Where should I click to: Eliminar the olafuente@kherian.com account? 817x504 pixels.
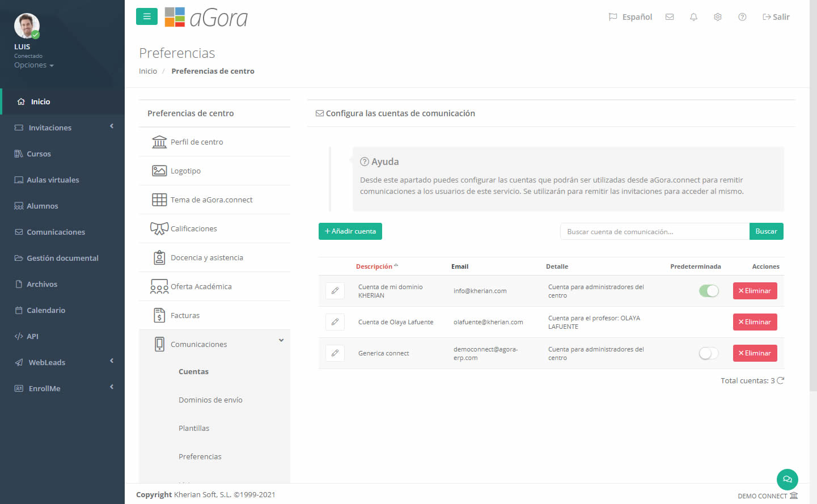755,322
